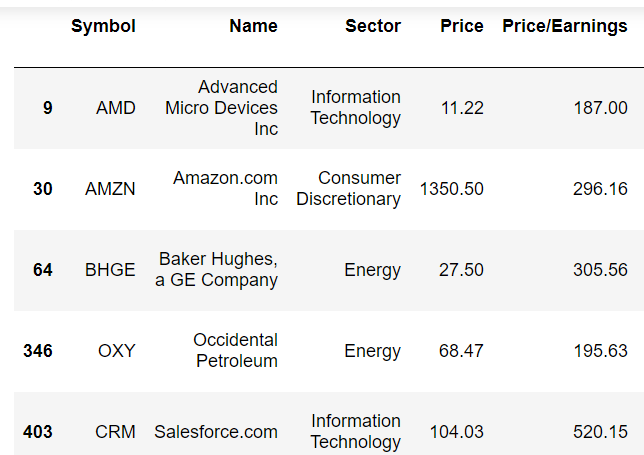Click the Amazon.com Inc name cell
This screenshot has width=644, height=455.
point(225,189)
